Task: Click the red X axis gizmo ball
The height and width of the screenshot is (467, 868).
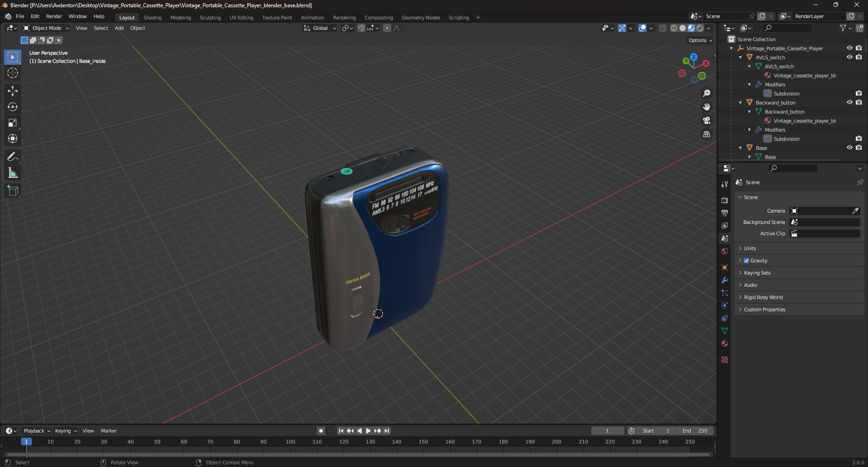Action: 706,63
